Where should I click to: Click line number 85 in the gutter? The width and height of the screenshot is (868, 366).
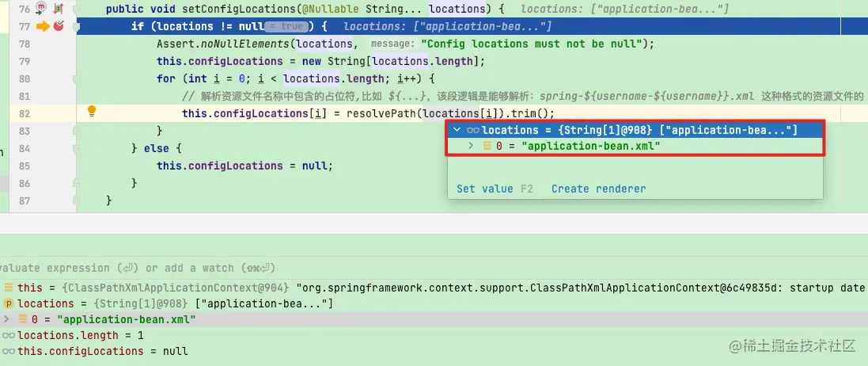click(x=24, y=166)
